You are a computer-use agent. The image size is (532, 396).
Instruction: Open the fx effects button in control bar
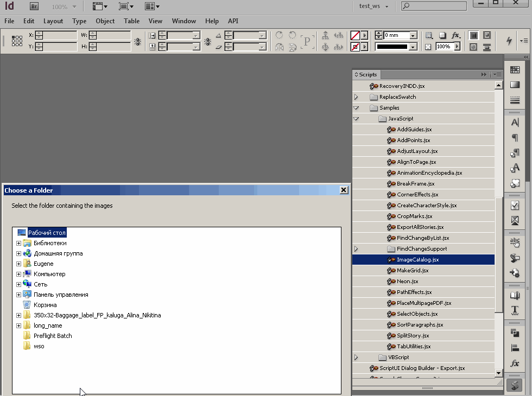coord(455,35)
